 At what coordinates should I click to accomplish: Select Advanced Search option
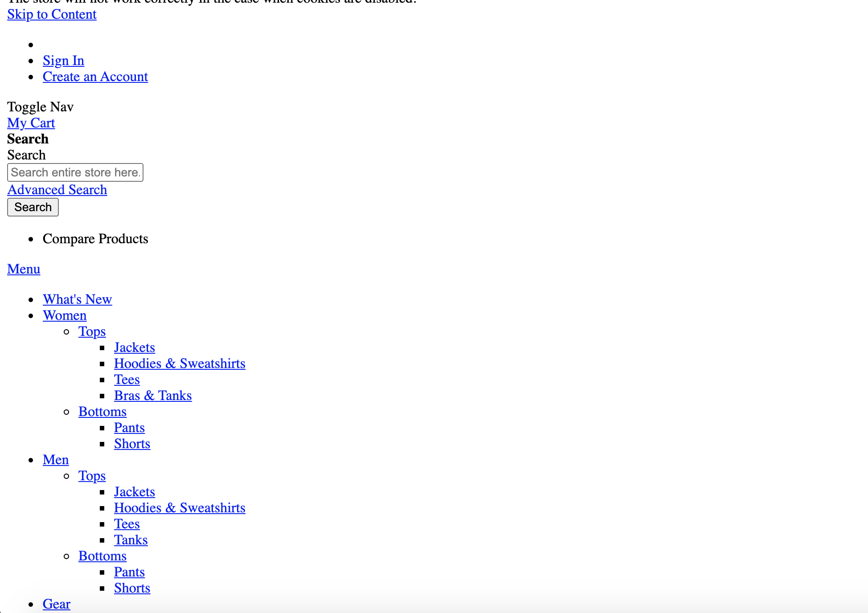pos(57,190)
